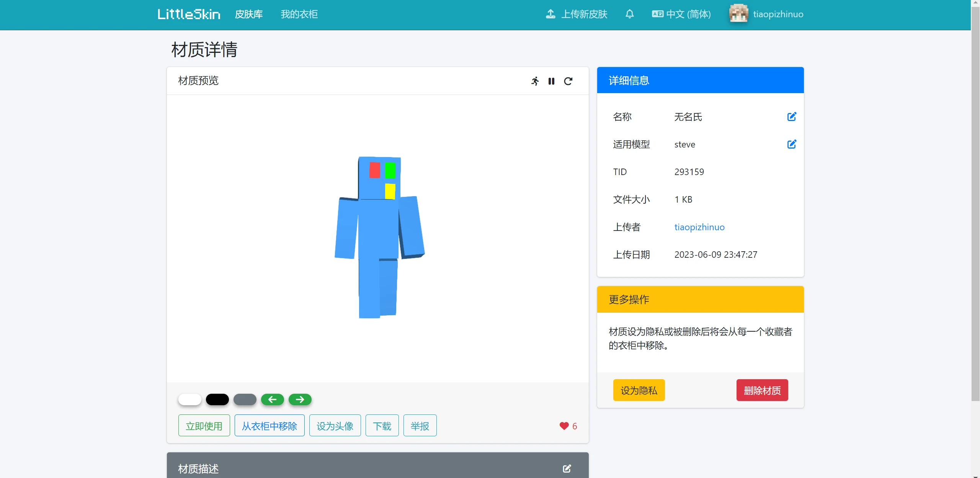Viewport: 980px width, 478px height.
Task: Show next preview with right arrow
Action: pyautogui.click(x=300, y=399)
